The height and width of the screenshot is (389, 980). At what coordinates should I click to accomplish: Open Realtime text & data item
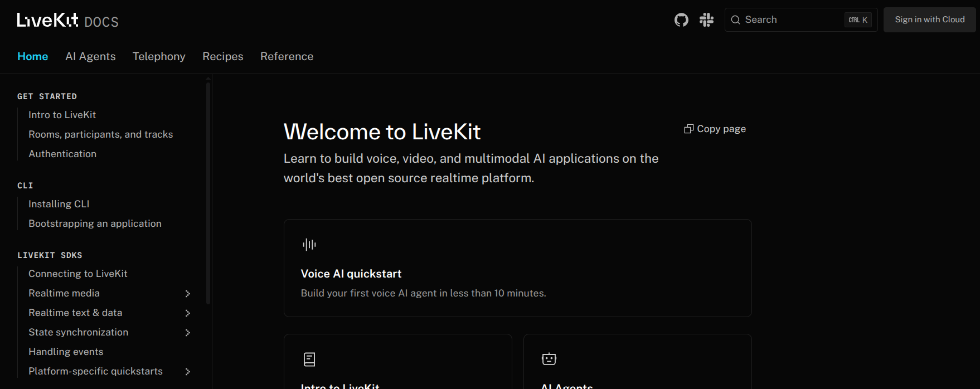pyautogui.click(x=75, y=313)
